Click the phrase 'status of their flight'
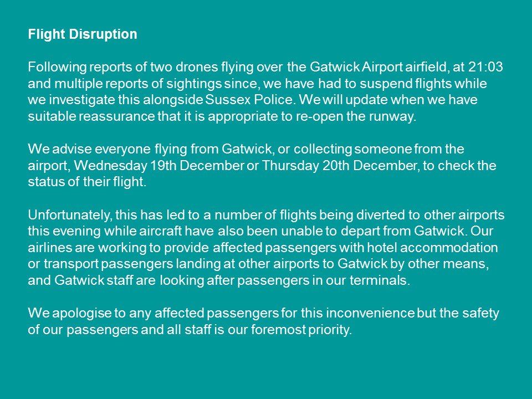 click(x=86, y=182)
